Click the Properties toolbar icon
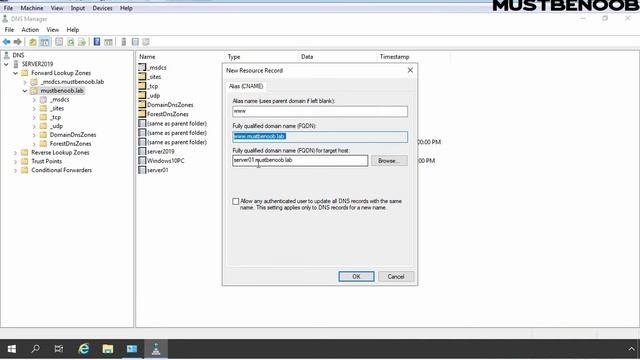 pos(59,42)
